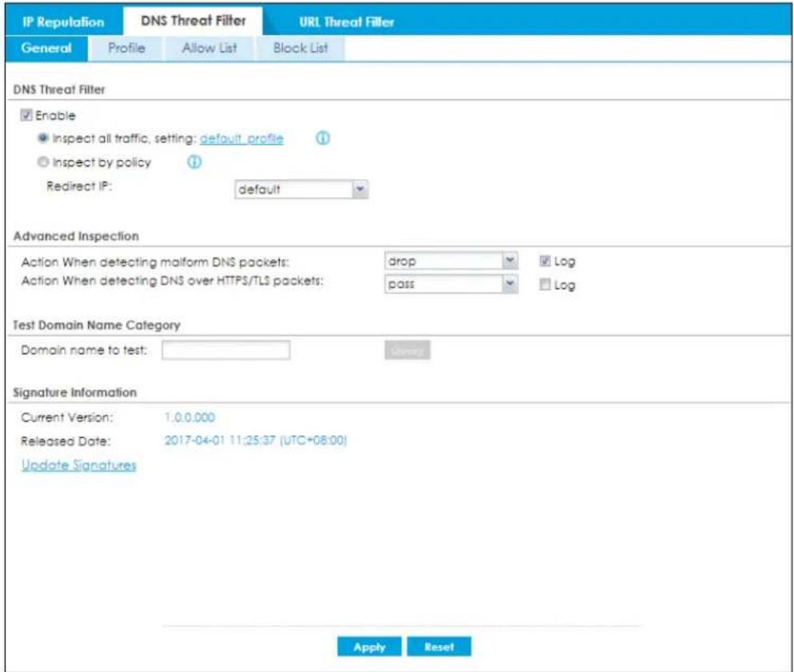Open the Block List sub-tab

[301, 48]
